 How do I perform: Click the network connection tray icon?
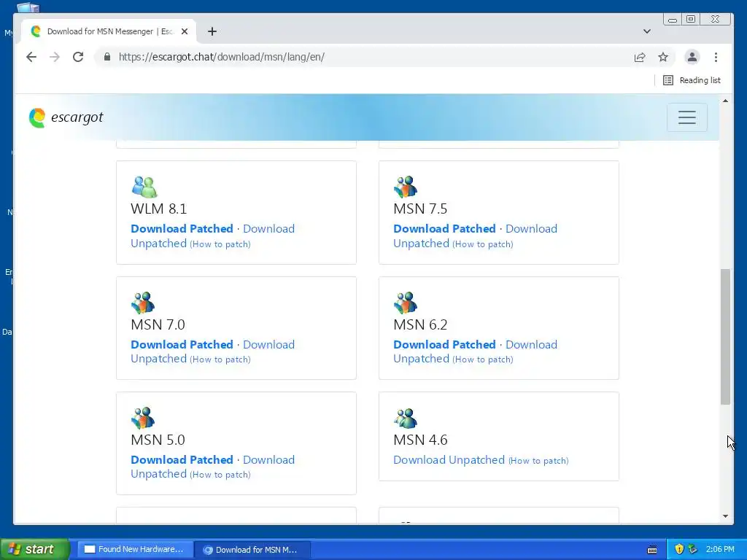click(x=692, y=550)
